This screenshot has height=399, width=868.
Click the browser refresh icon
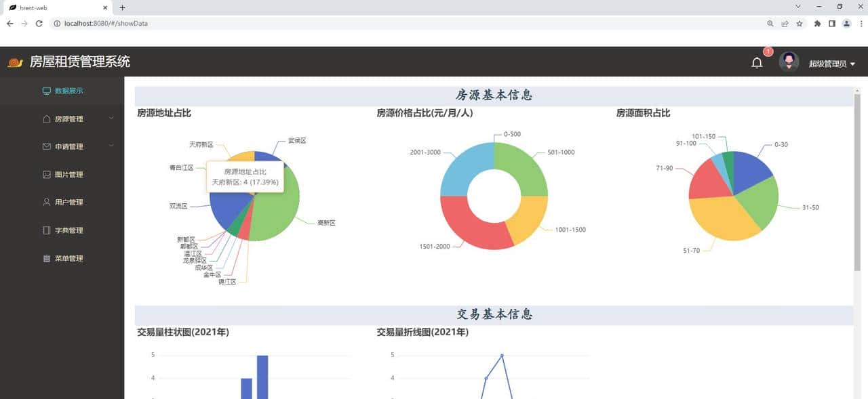coord(41,22)
